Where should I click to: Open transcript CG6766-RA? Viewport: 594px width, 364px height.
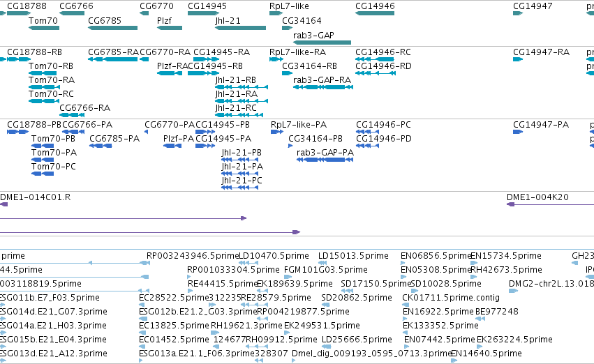72,115
